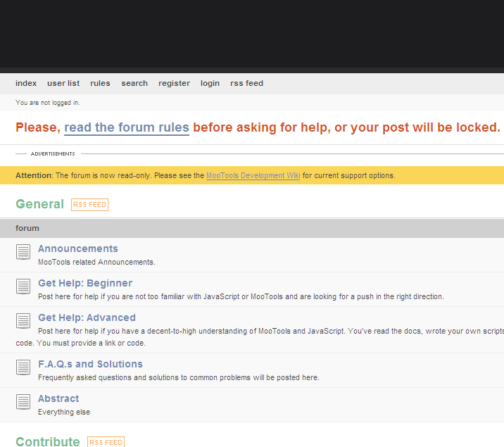Viewport: 504px width, 447px height.
Task: Open the Get Help: Advanced forum
Action: click(x=87, y=317)
